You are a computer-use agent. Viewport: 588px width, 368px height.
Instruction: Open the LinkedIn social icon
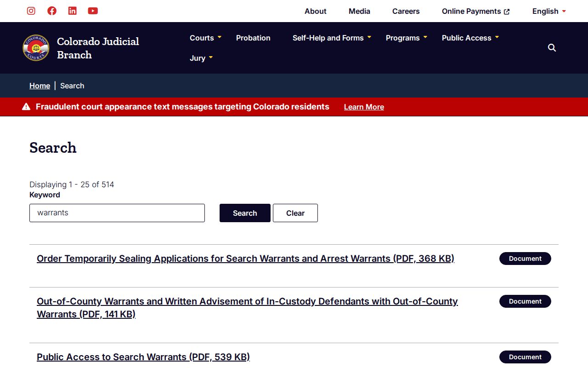pyautogui.click(x=73, y=11)
